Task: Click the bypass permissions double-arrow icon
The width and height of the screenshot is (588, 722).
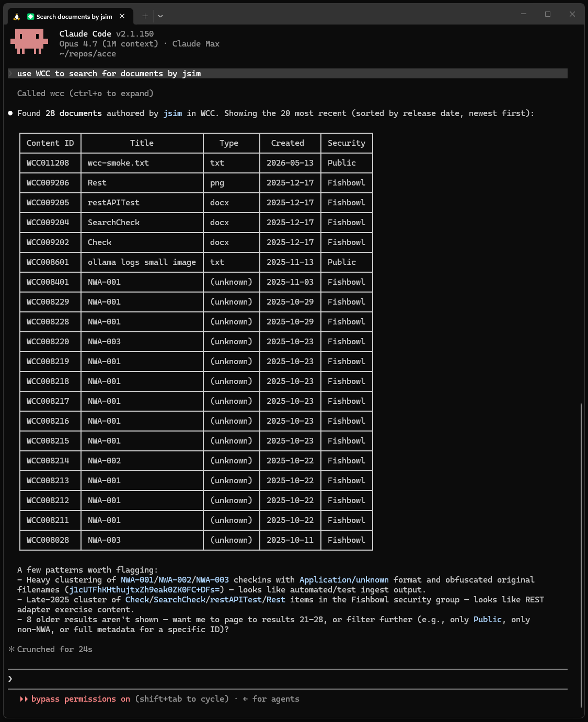Action: (24, 699)
